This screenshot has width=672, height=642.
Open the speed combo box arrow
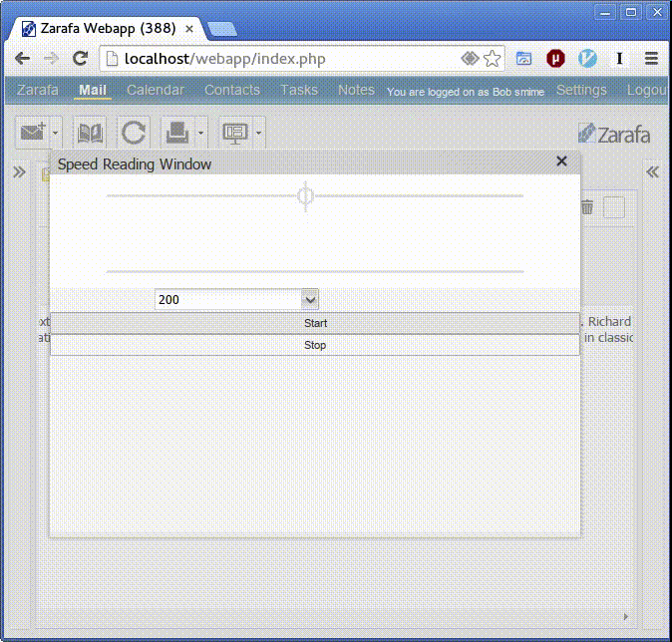click(310, 300)
